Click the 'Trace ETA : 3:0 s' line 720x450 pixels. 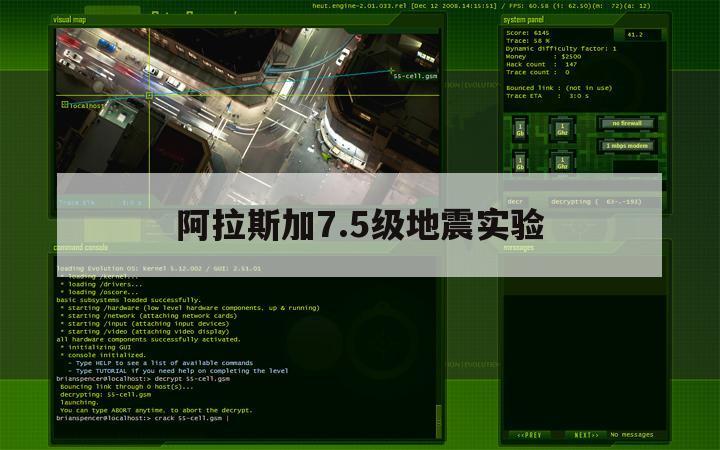[x=547, y=96]
